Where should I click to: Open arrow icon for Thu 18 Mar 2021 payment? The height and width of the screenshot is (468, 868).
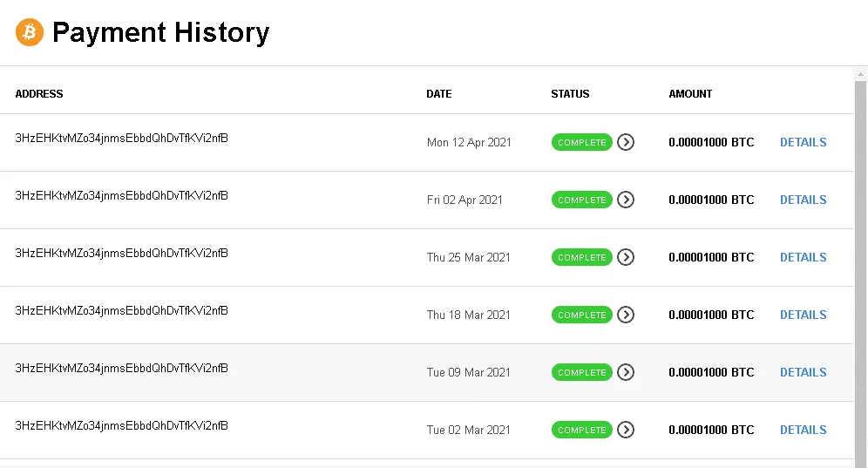626,315
